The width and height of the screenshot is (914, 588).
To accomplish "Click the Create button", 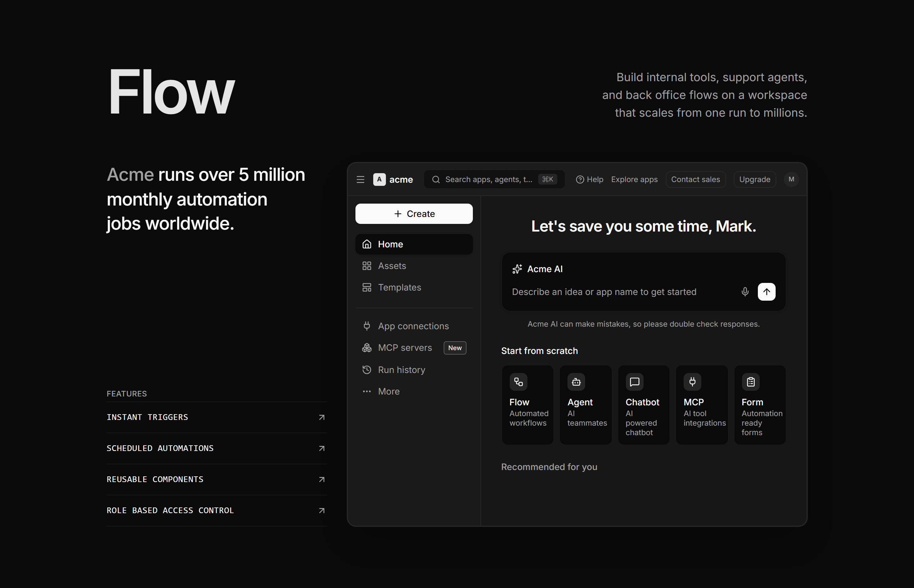I will 414,214.
